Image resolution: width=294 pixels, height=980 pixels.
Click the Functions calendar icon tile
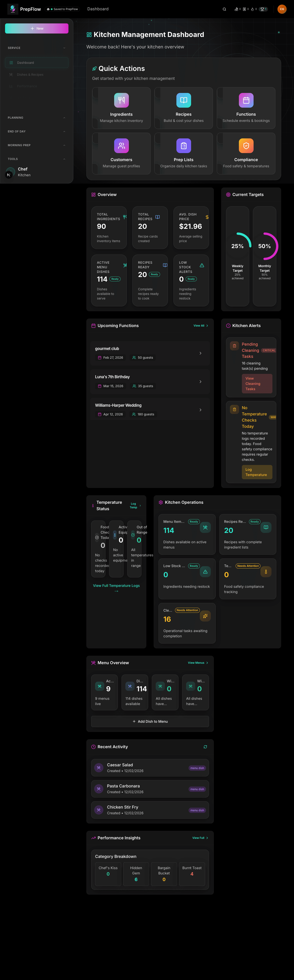point(246,101)
